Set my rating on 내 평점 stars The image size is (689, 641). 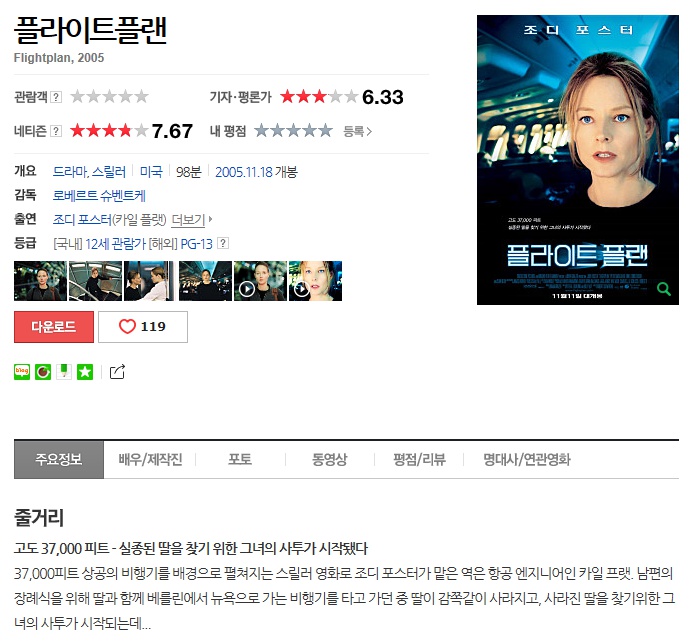[293, 130]
